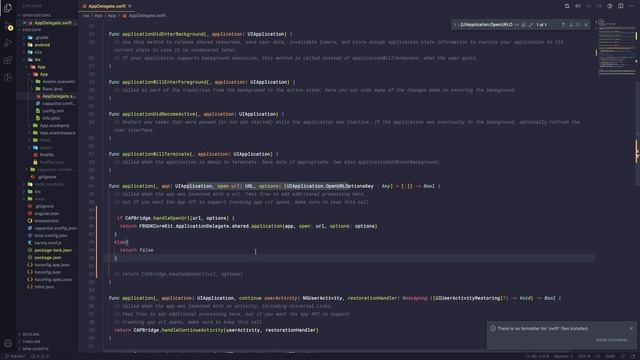Expand the App.xcworkspace folder

click(57, 133)
